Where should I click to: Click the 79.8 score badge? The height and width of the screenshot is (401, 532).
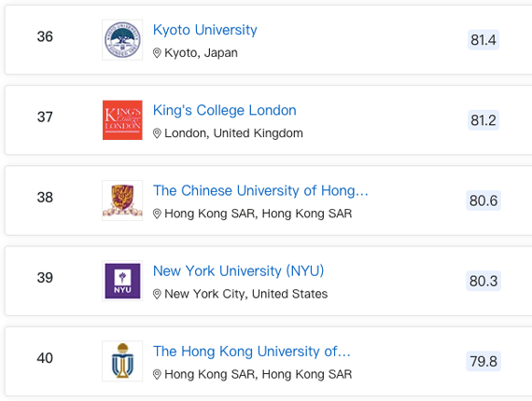click(483, 361)
